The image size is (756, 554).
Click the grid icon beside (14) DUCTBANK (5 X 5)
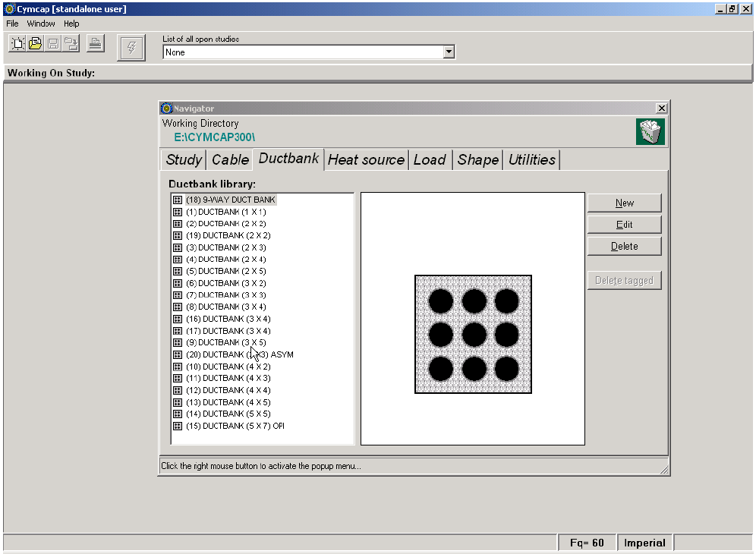click(x=178, y=414)
